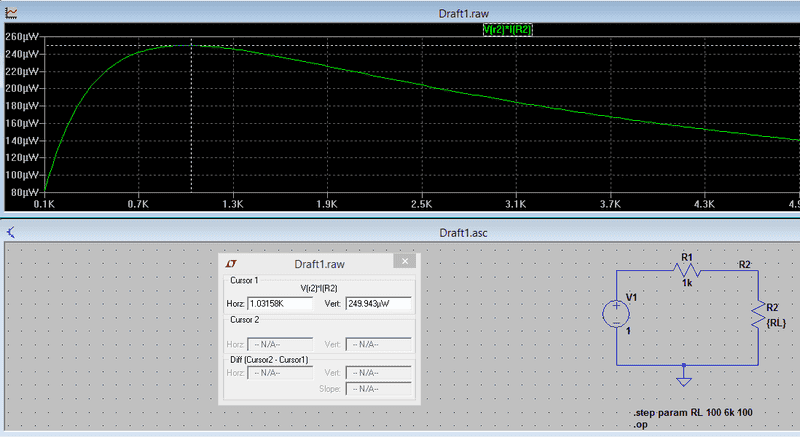
Task: Click the dotted vertical cursor line on plot
Action: (191, 120)
